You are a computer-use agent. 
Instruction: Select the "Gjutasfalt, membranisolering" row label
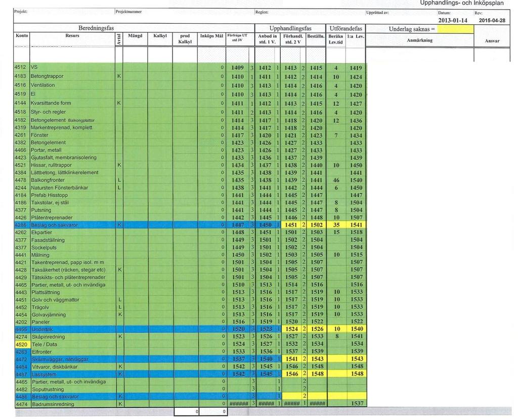coord(64,158)
